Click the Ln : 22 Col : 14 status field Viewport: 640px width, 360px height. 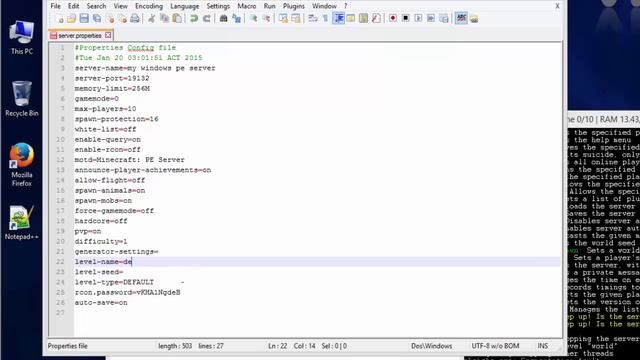click(292, 346)
